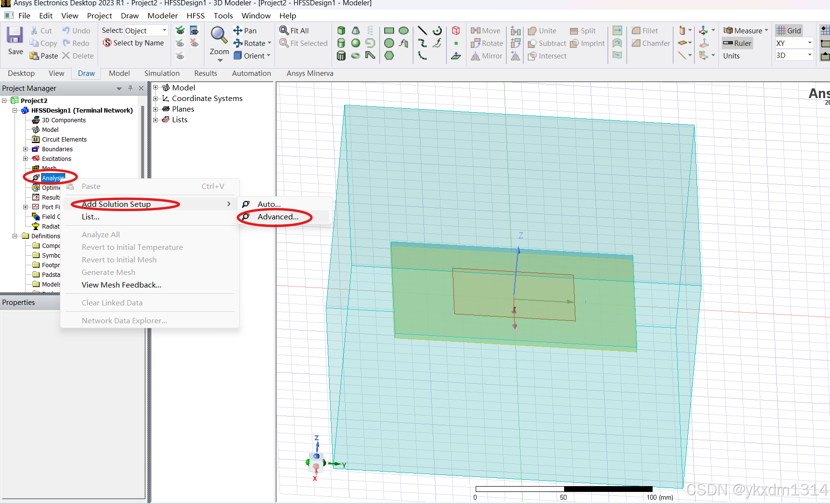This screenshot has height=504, width=830.
Task: Draw a cone primitive
Action: [356, 30]
